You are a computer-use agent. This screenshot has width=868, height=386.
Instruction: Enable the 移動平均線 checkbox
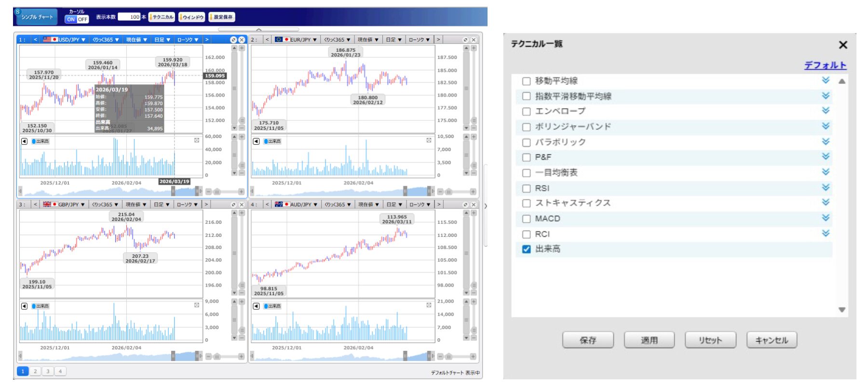click(x=527, y=81)
